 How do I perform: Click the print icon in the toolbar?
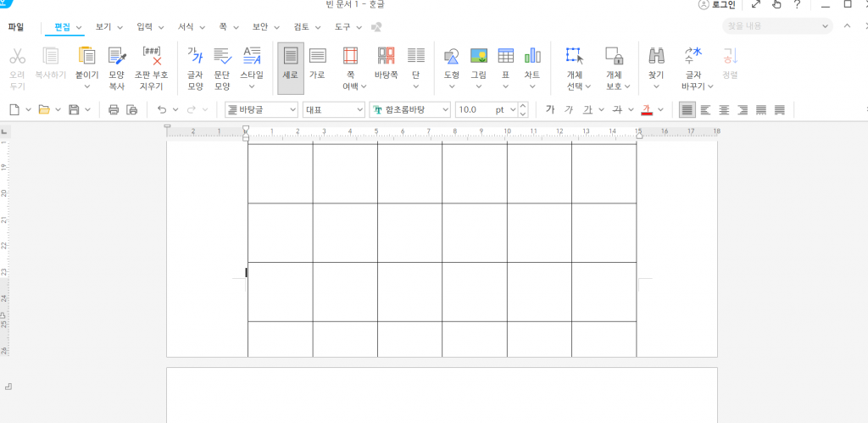click(x=114, y=109)
